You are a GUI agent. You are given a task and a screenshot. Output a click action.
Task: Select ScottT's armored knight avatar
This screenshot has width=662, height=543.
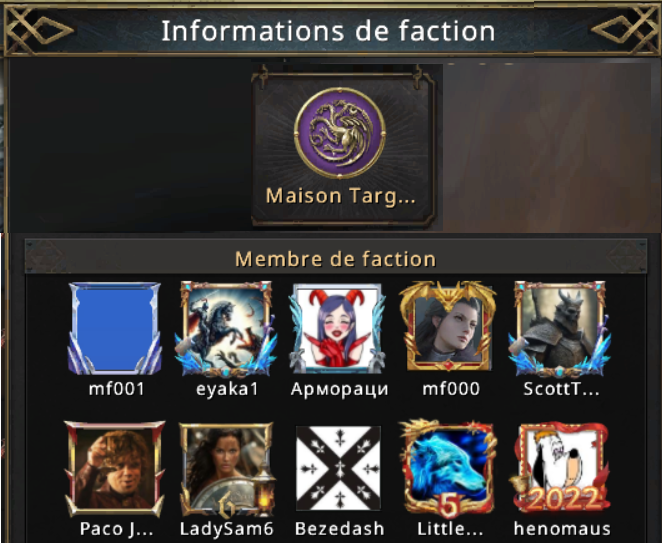coord(560,329)
